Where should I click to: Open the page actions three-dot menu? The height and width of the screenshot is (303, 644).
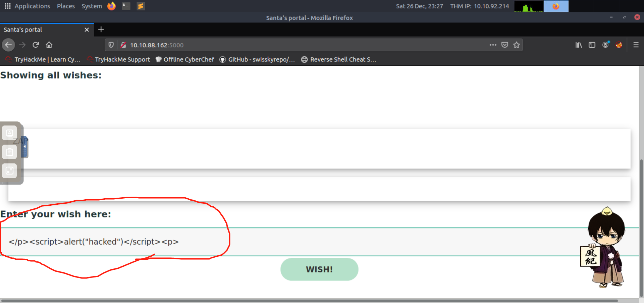point(493,45)
